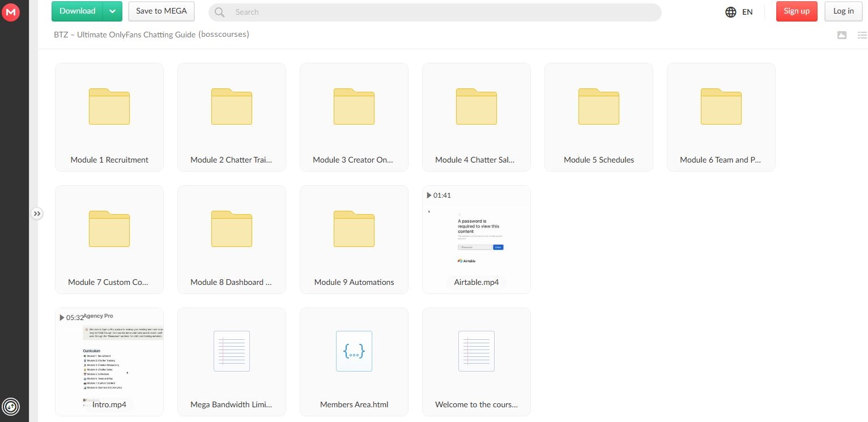
Task: Switch to thumbnail grid view
Action: (x=842, y=35)
